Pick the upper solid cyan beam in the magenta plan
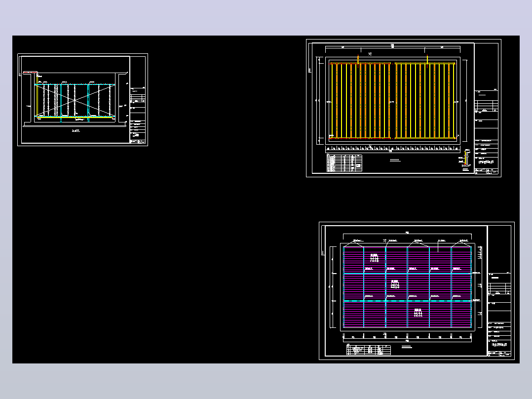Screen dimensions: 532x399 click(408, 273)
